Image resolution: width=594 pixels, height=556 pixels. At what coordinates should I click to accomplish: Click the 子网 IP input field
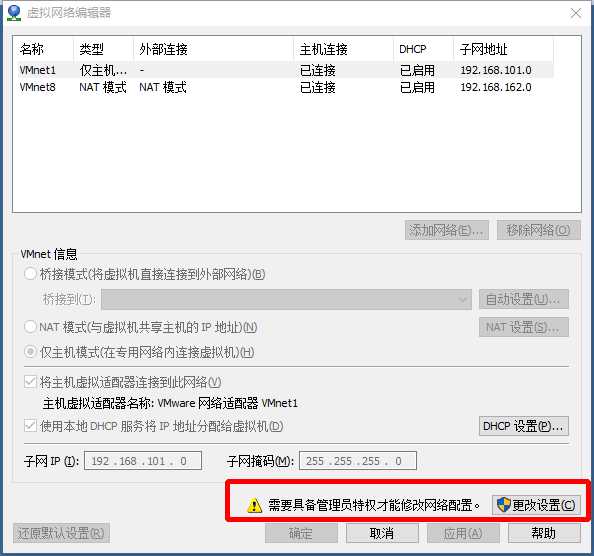point(143,461)
